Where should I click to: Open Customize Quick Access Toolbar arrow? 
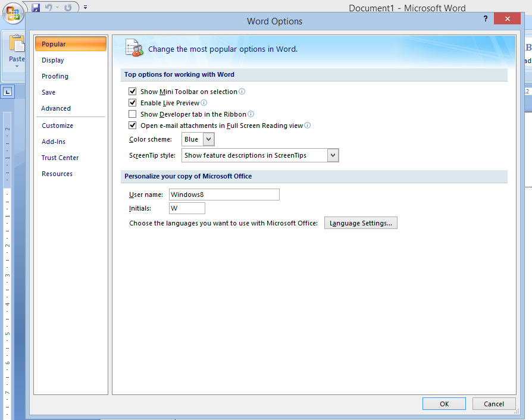(85, 7)
